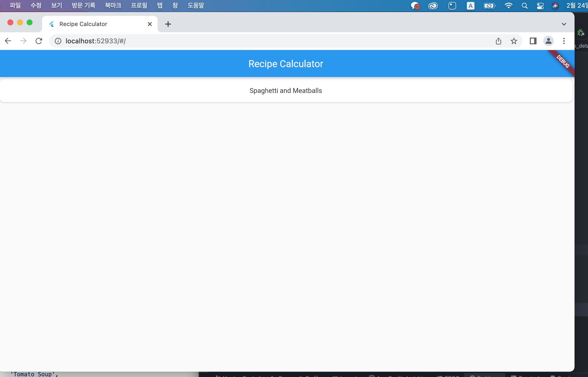Open the 북마크 menu

[113, 5]
